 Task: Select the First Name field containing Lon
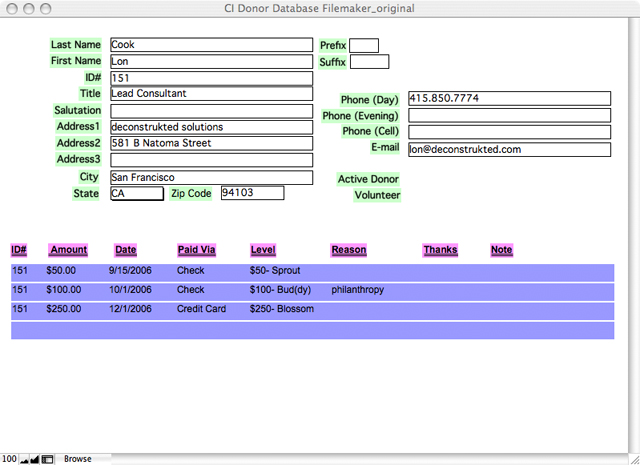click(x=210, y=62)
